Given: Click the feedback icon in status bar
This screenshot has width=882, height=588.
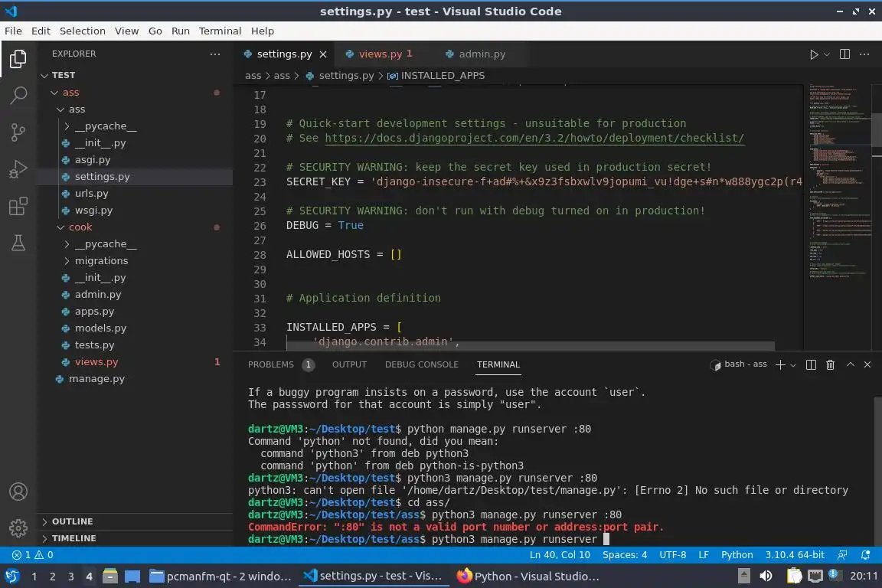Looking at the screenshot, I should tap(842, 555).
